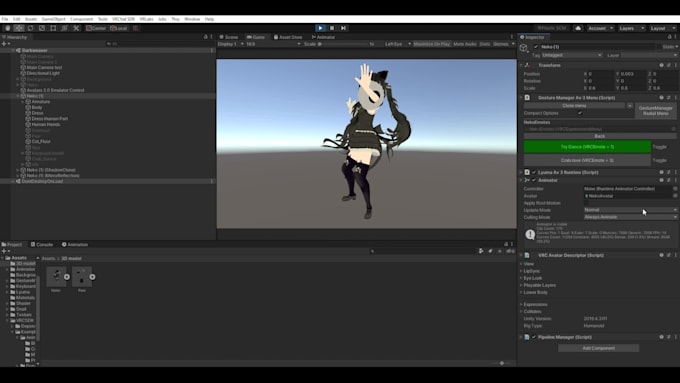
Task: Select Avatars 3.0 Emulator Control object
Action: [x=55, y=90]
